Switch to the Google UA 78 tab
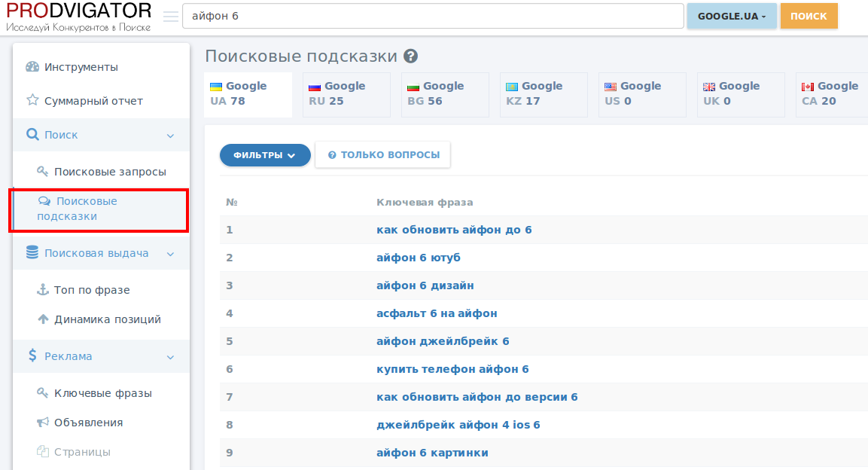The width and height of the screenshot is (868, 470). (248, 94)
